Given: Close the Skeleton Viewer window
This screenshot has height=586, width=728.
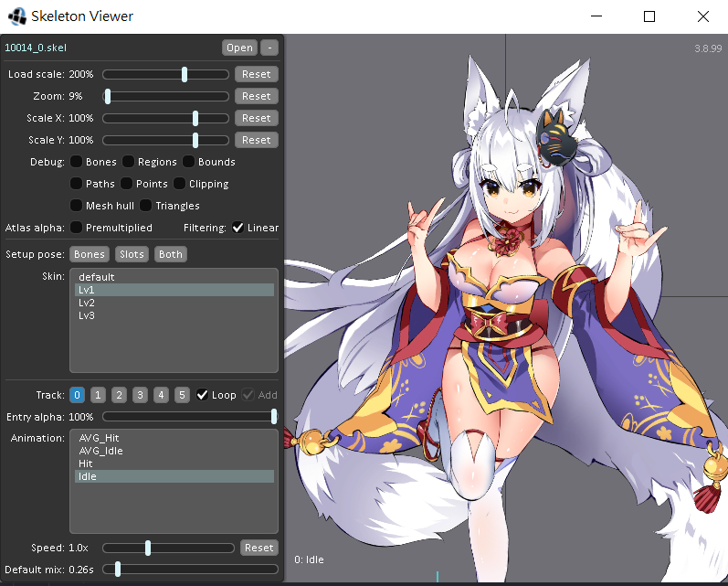Looking at the screenshot, I should [x=703, y=16].
